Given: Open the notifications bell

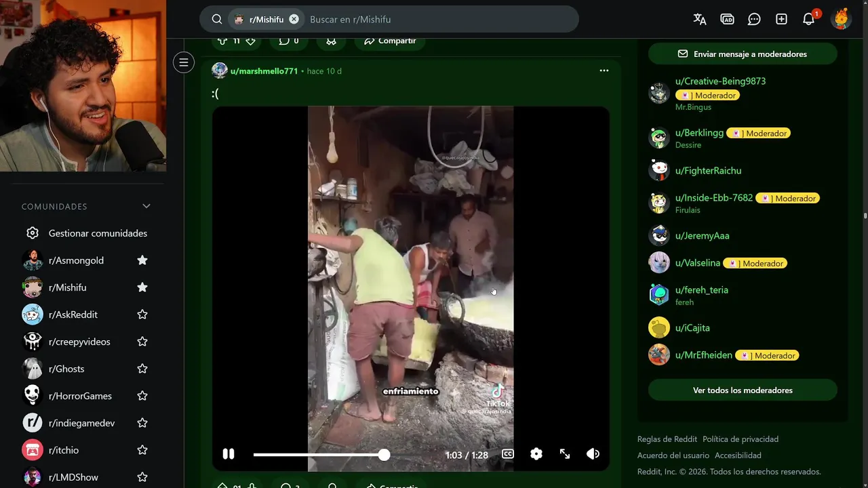Looking at the screenshot, I should click(808, 19).
